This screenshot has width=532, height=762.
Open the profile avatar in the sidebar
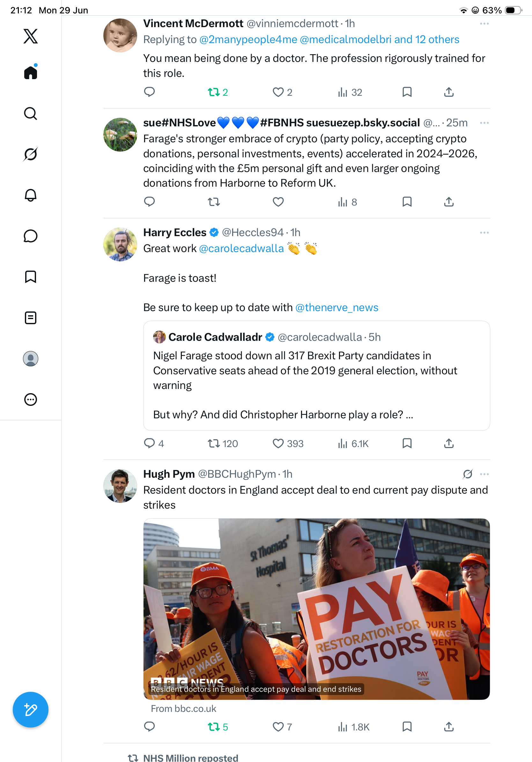pos(31,359)
